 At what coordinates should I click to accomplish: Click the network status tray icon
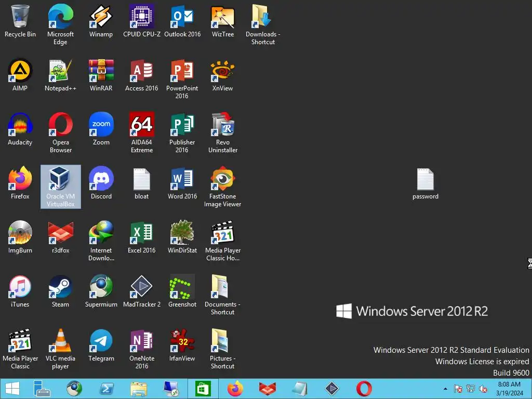pyautogui.click(x=471, y=389)
